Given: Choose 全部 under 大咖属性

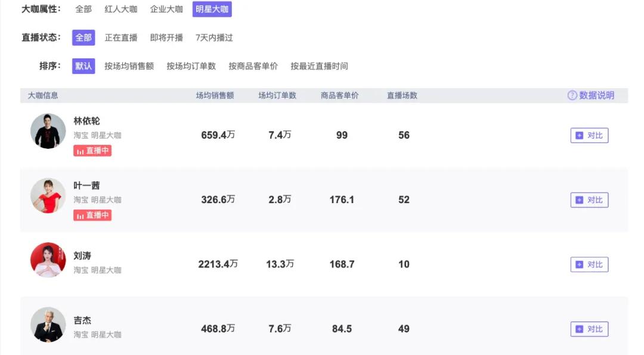Looking at the screenshot, I should point(83,10).
